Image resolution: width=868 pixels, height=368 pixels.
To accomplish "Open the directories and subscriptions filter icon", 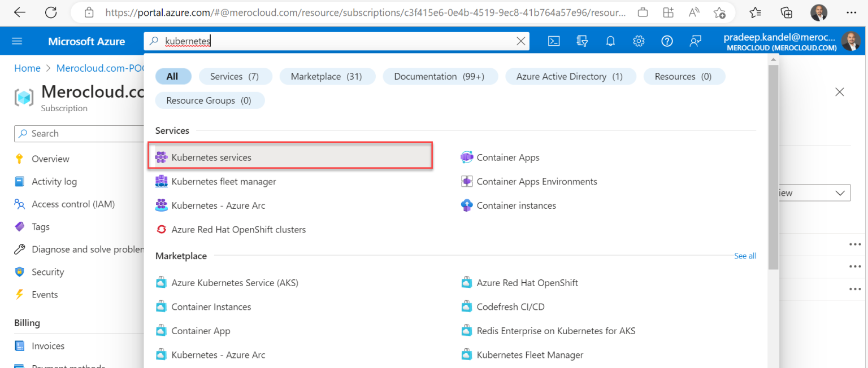I will click(583, 41).
